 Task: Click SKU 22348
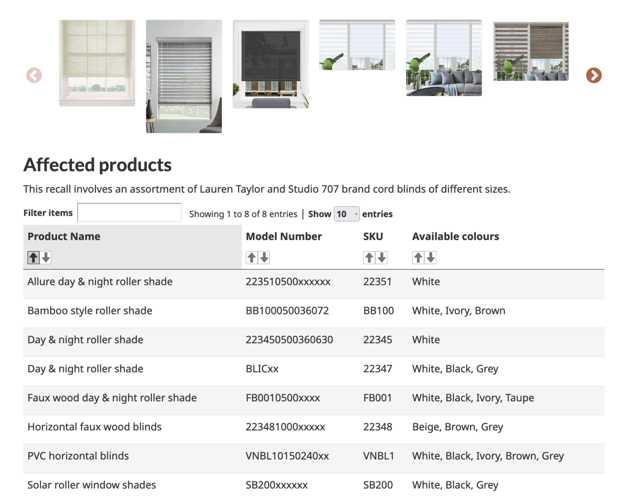(377, 427)
